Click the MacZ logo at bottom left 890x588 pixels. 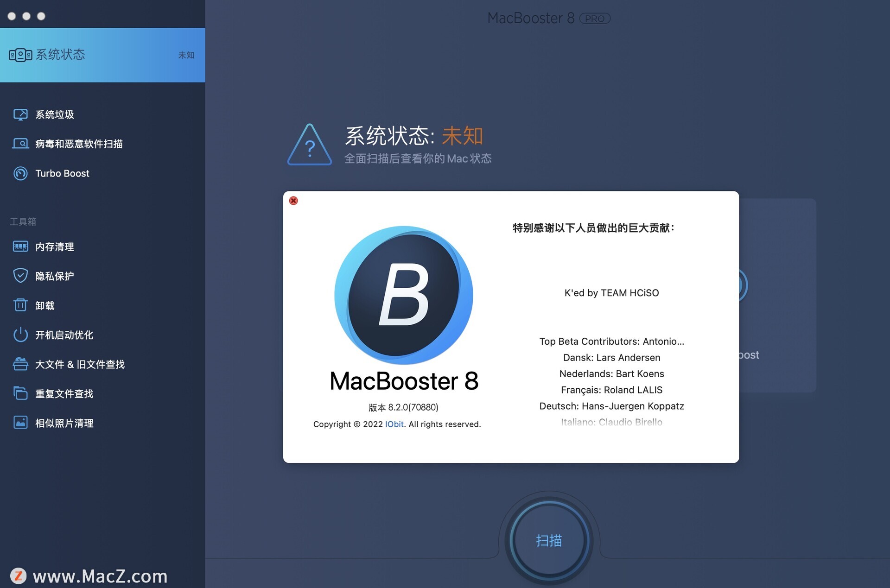[19, 576]
